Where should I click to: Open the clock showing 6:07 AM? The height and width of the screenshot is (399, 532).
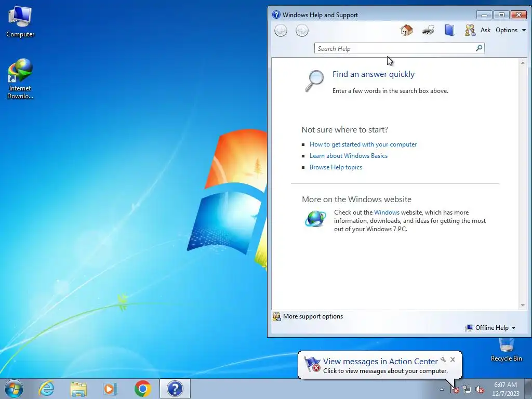506,389
